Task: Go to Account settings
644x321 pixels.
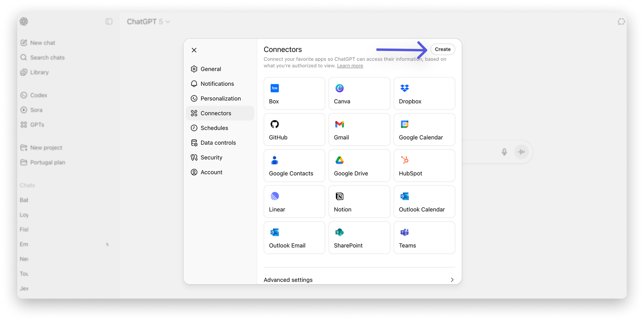Action: [x=220, y=172]
